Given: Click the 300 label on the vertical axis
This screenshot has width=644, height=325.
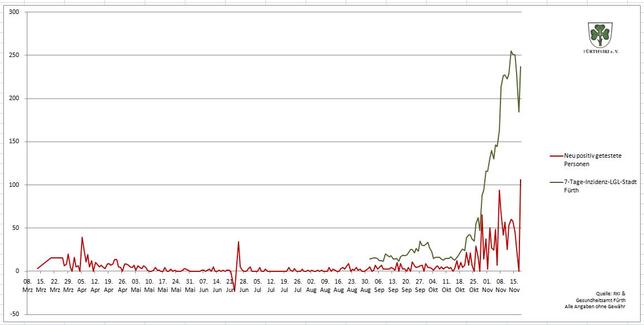Looking at the screenshot, I should (14, 12).
